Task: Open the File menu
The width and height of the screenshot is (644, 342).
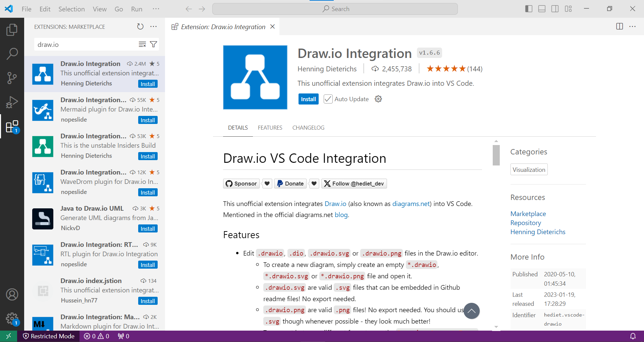Action: coord(26,9)
